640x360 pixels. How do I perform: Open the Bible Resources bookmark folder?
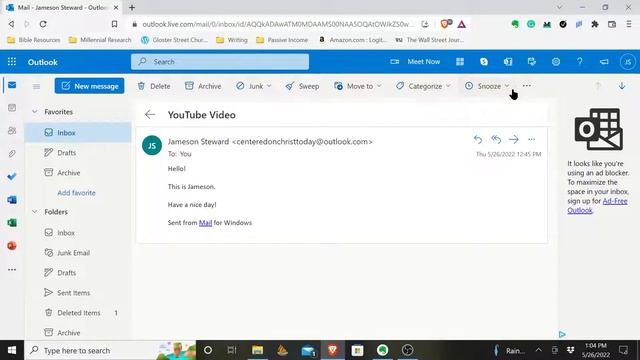[34, 40]
